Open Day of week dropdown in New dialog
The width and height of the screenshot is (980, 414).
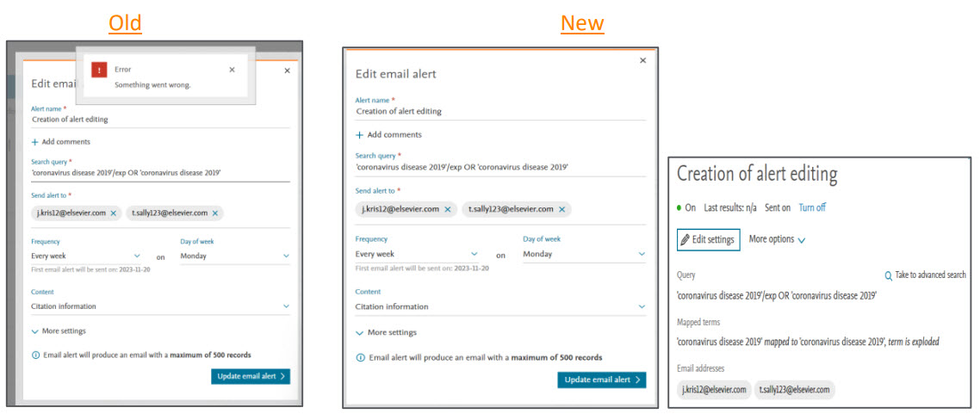point(583,254)
